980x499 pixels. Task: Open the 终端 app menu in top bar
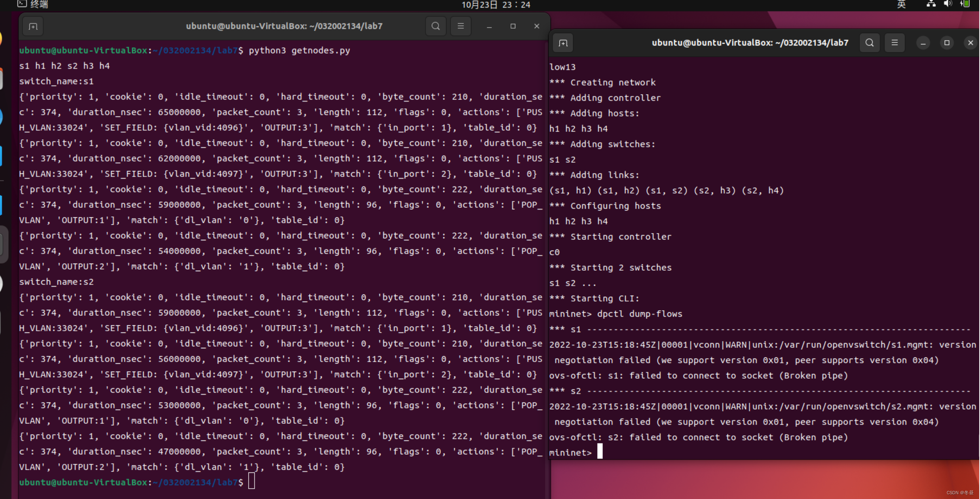click(x=33, y=4)
